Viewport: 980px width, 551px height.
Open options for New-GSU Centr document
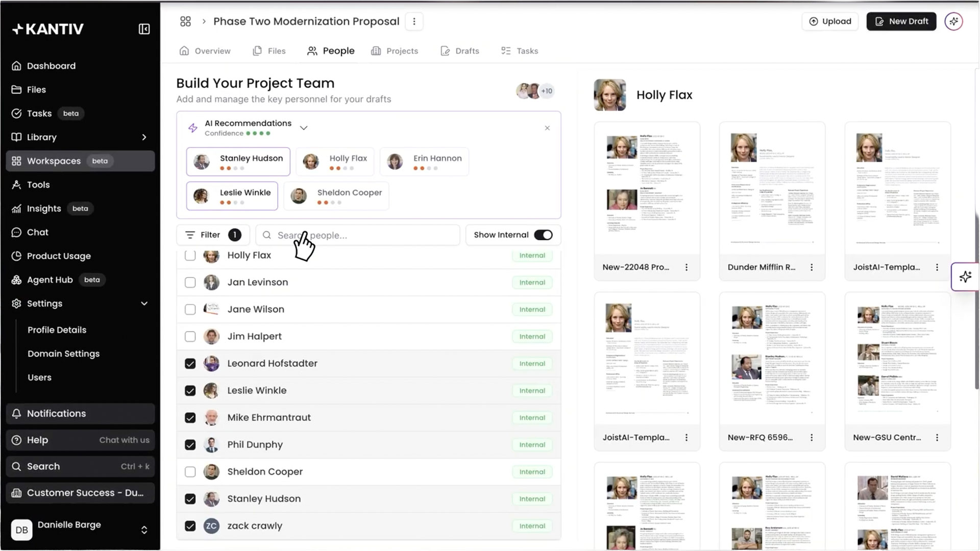tap(937, 438)
